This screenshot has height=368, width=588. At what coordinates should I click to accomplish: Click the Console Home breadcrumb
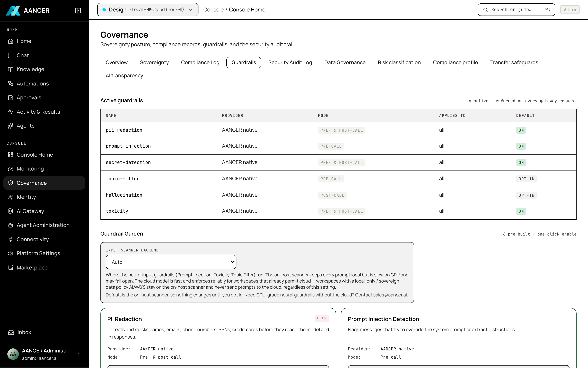tap(247, 10)
